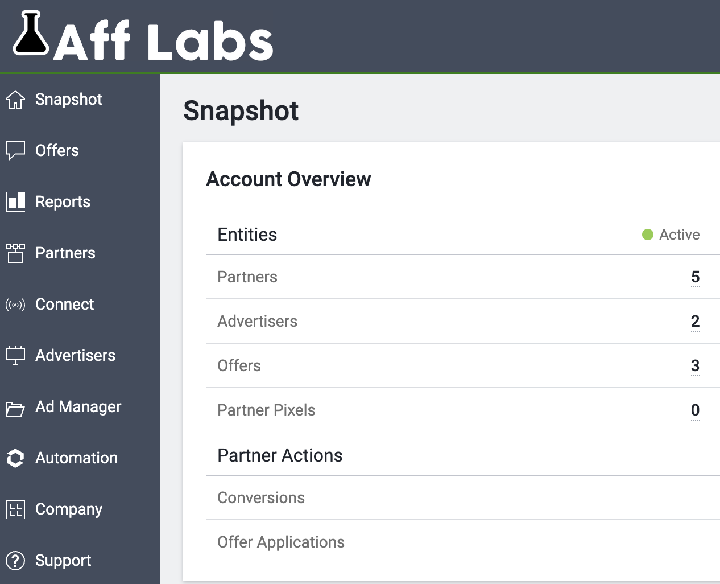The image size is (720, 584).
Task: Click the Company building icon
Action: (x=15, y=510)
